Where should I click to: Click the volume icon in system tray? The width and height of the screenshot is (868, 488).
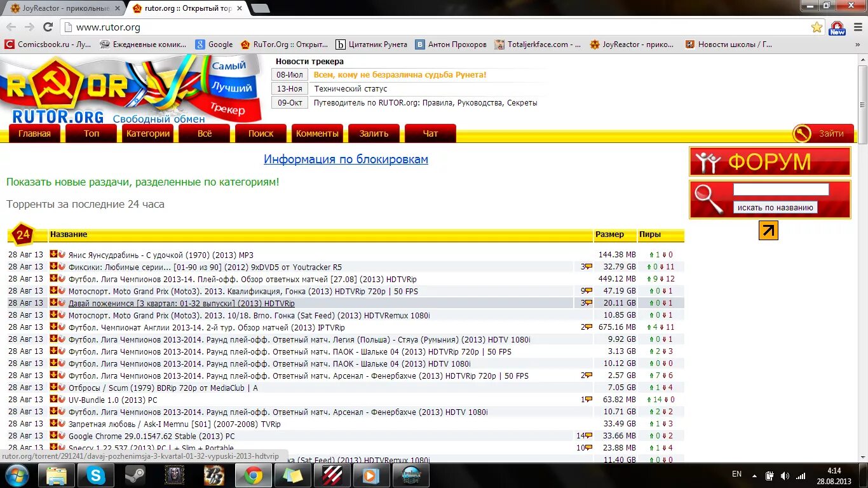click(x=785, y=475)
